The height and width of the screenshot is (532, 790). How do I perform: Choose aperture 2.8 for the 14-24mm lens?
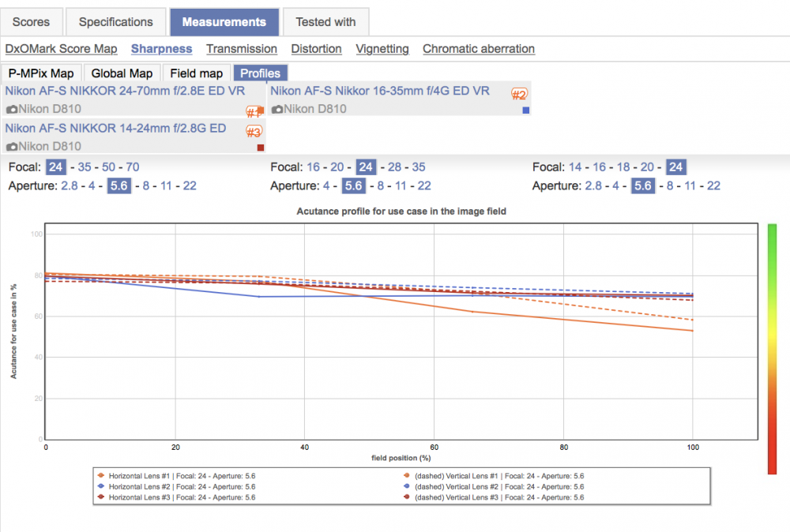tap(593, 185)
